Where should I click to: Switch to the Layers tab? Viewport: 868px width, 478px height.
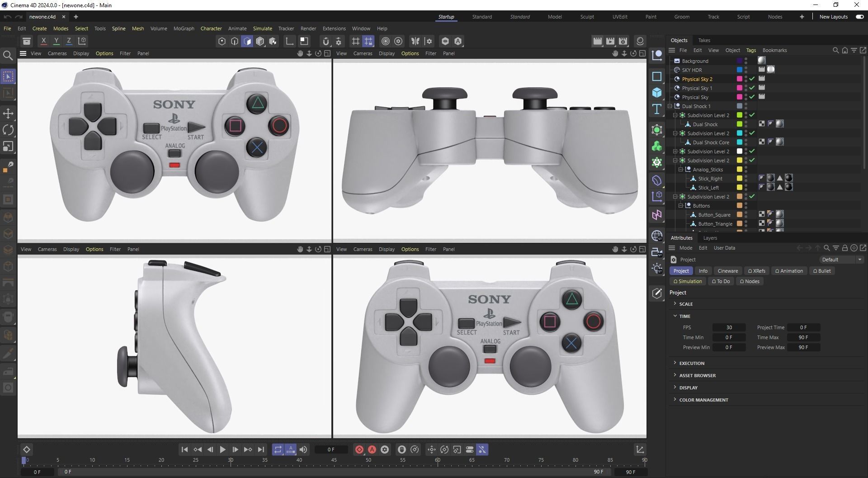coord(710,238)
